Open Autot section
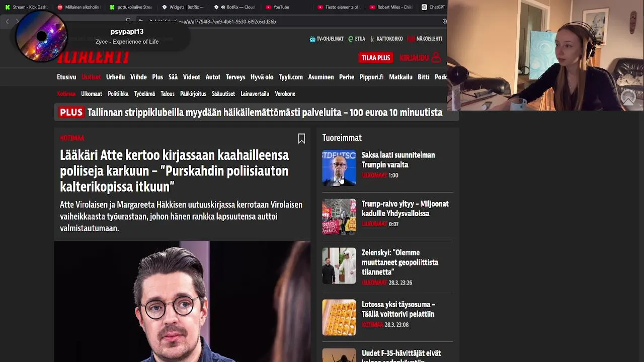The width and height of the screenshot is (644, 362). 213,77
